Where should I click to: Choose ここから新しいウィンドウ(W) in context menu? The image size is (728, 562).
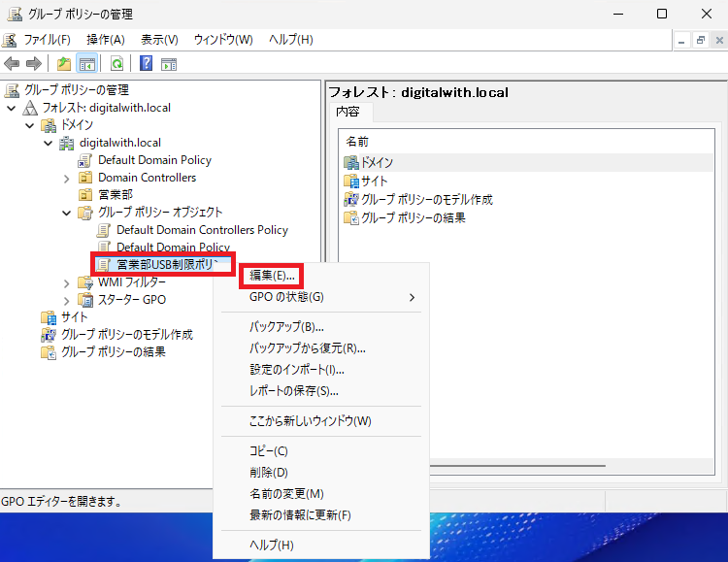[x=311, y=421]
